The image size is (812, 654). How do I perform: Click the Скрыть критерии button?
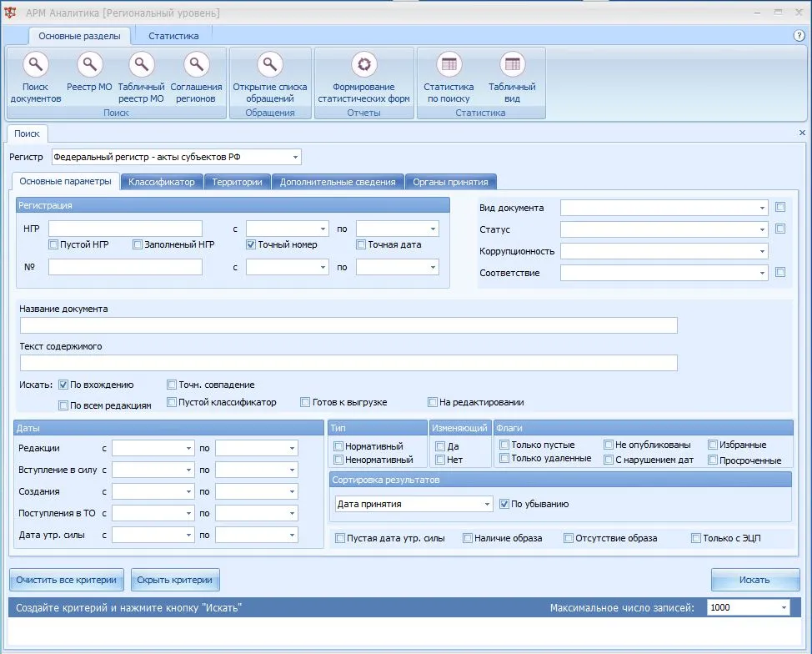175,580
